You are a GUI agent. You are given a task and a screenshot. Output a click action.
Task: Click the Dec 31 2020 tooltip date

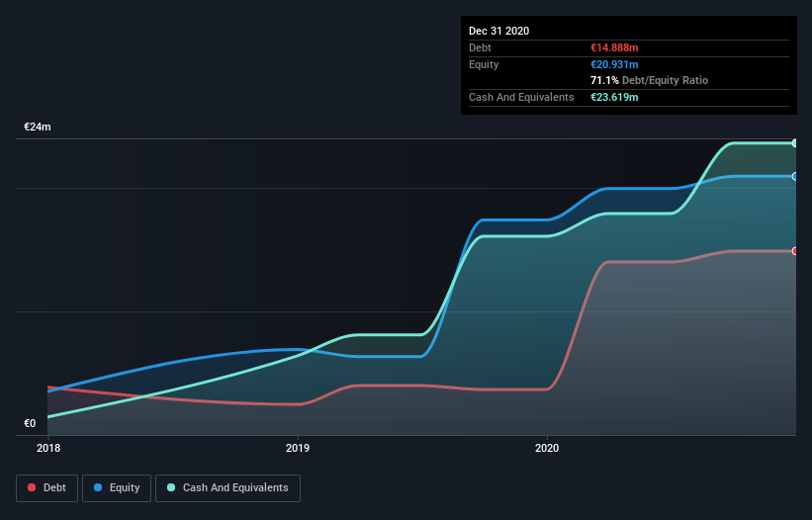pos(498,31)
